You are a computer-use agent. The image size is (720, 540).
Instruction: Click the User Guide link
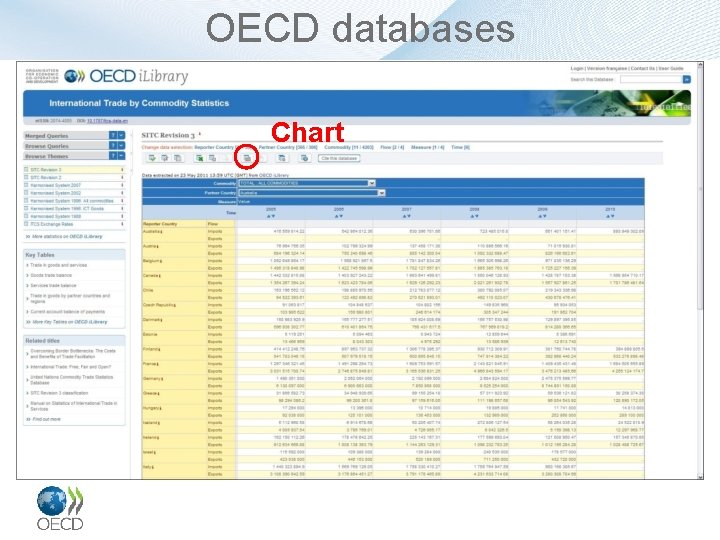point(671,68)
